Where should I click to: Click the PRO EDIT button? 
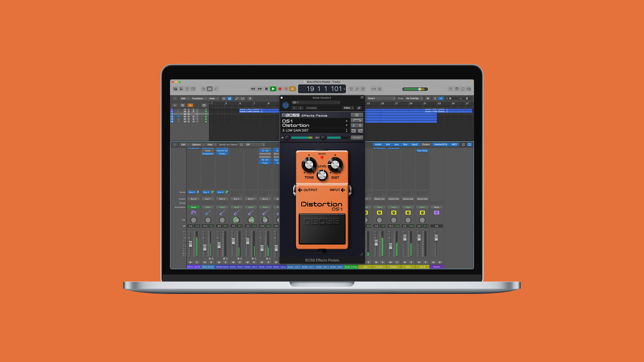pos(357,138)
